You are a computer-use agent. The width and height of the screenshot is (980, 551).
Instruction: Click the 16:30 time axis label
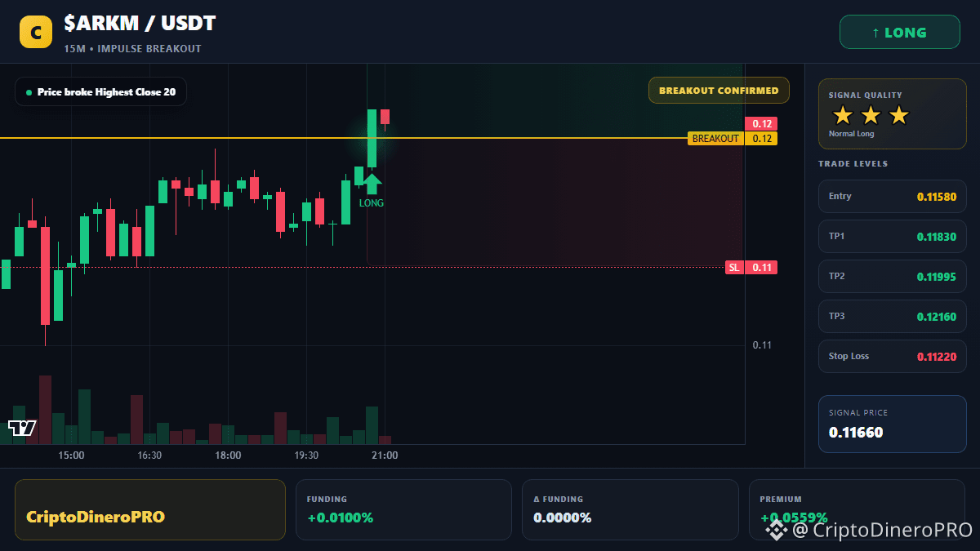pos(149,455)
